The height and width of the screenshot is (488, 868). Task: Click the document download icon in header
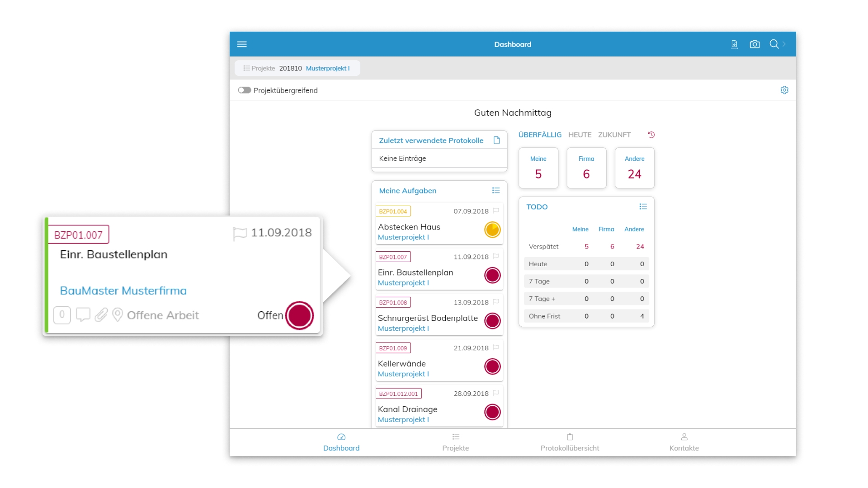point(734,44)
